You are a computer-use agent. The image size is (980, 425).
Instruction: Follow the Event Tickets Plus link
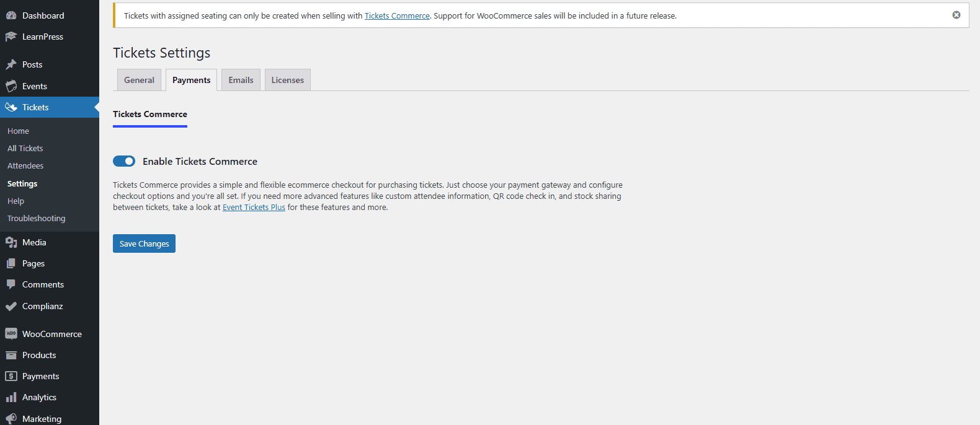[254, 208]
